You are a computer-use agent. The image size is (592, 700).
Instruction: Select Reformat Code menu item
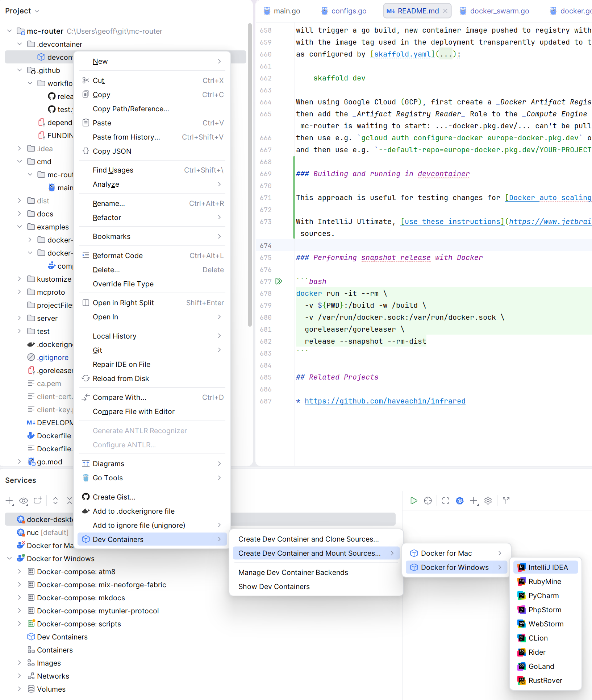tap(153, 256)
